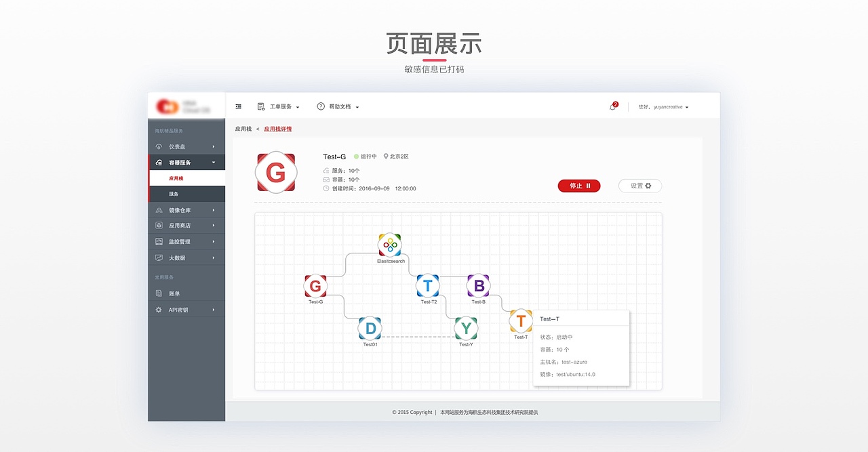Viewport: 868px width, 452px height.
Task: Expand the API密钥 submenu arrow
Action: coord(213,310)
